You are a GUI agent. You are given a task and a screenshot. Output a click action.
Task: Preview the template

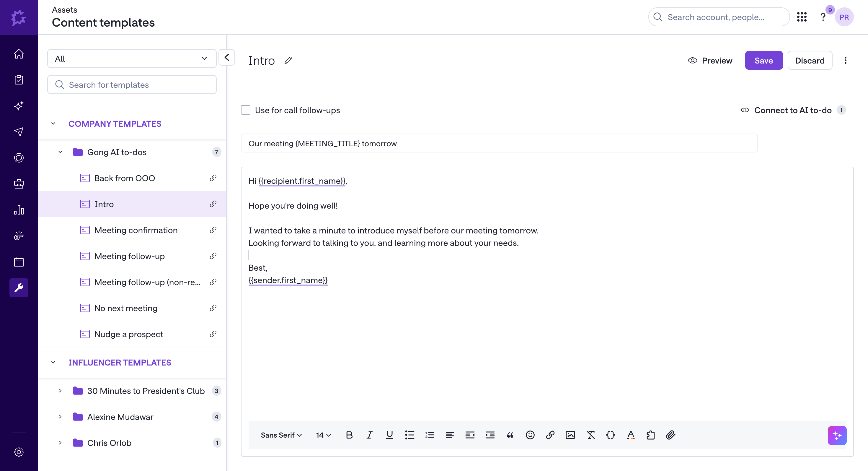[710, 60]
